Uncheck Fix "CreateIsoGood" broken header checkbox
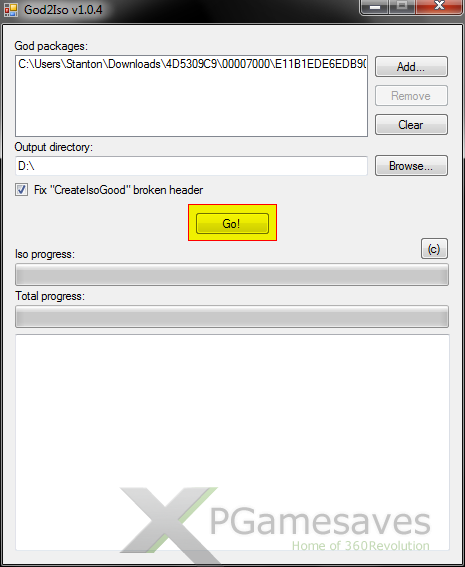This screenshot has height=567, width=465. [x=21, y=189]
